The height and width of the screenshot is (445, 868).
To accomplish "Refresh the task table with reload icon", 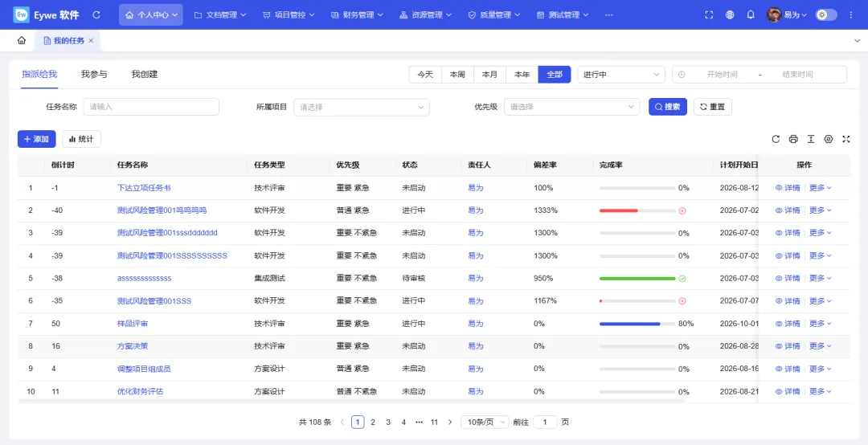I will point(776,139).
